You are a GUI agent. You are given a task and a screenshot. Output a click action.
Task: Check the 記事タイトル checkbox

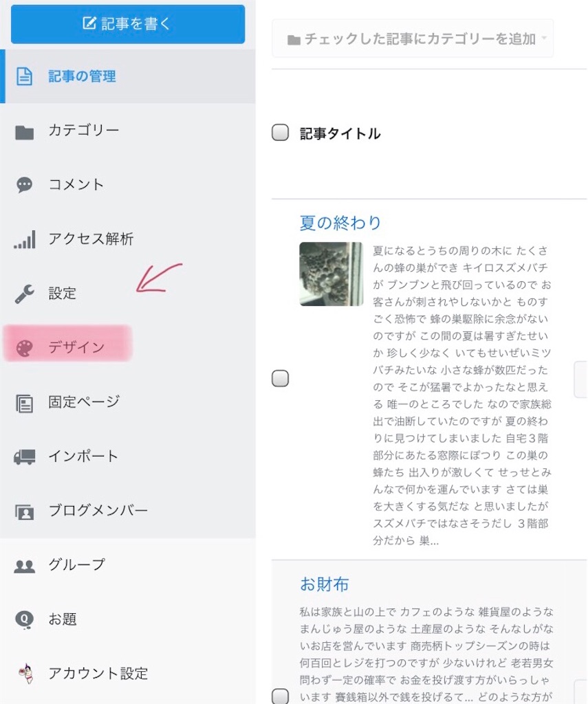(x=280, y=133)
